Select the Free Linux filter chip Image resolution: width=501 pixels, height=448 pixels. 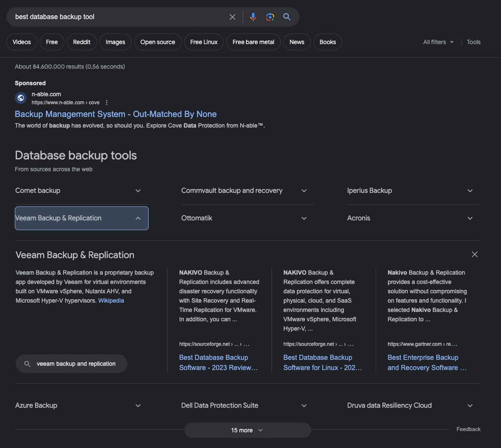click(204, 42)
